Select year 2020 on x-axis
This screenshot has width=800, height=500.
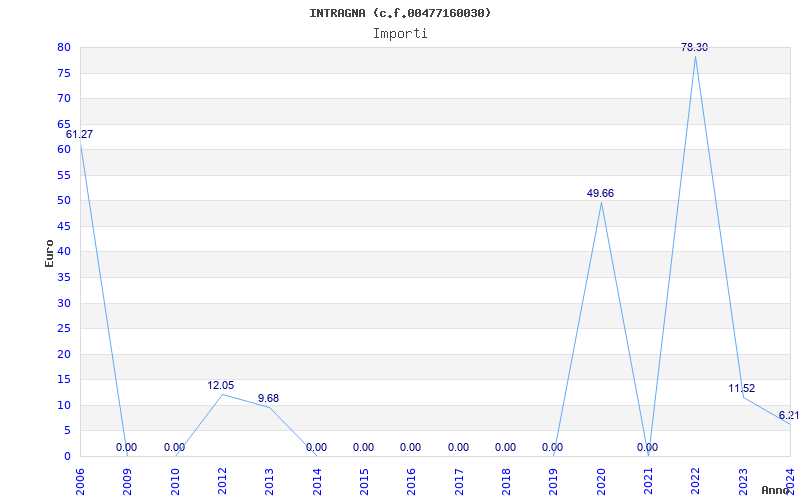tap(601, 482)
